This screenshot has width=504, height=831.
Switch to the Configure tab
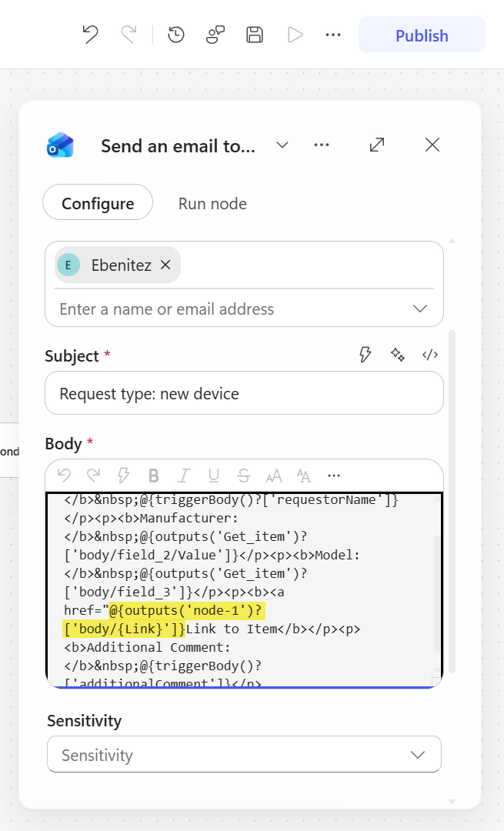(x=98, y=203)
